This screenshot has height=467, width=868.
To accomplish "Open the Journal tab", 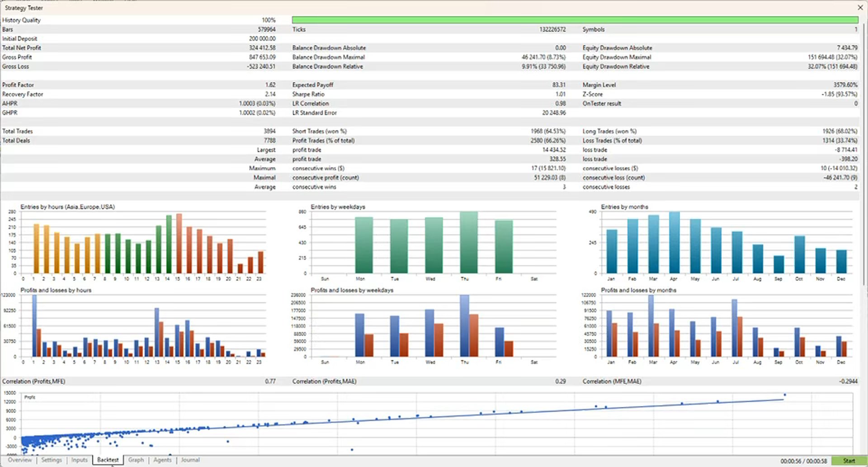I will coord(190,460).
